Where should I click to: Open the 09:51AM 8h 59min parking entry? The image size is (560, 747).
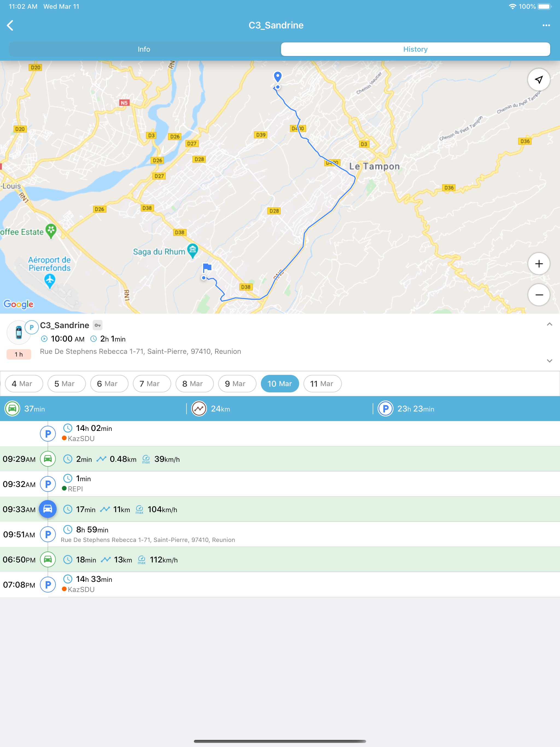pyautogui.click(x=280, y=534)
